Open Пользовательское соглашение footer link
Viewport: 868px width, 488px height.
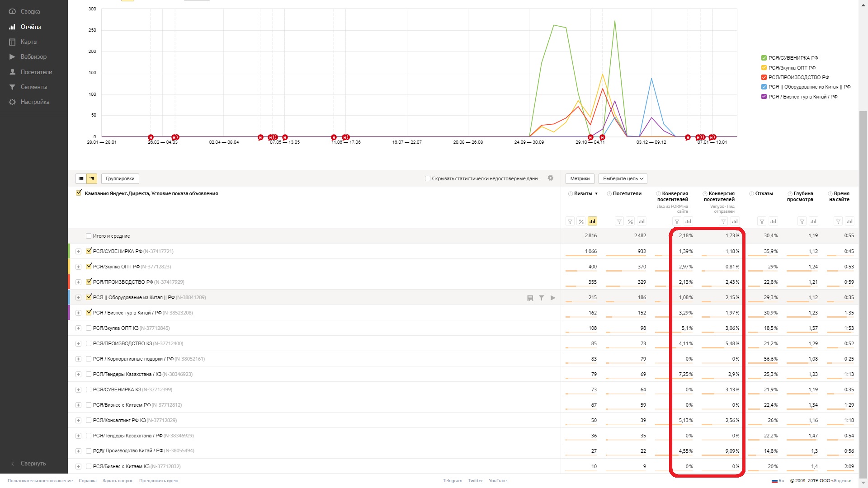tap(40, 481)
